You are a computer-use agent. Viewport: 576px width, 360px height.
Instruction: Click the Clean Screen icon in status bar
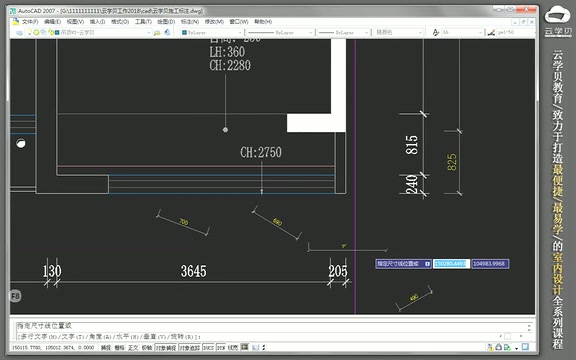tap(525, 347)
